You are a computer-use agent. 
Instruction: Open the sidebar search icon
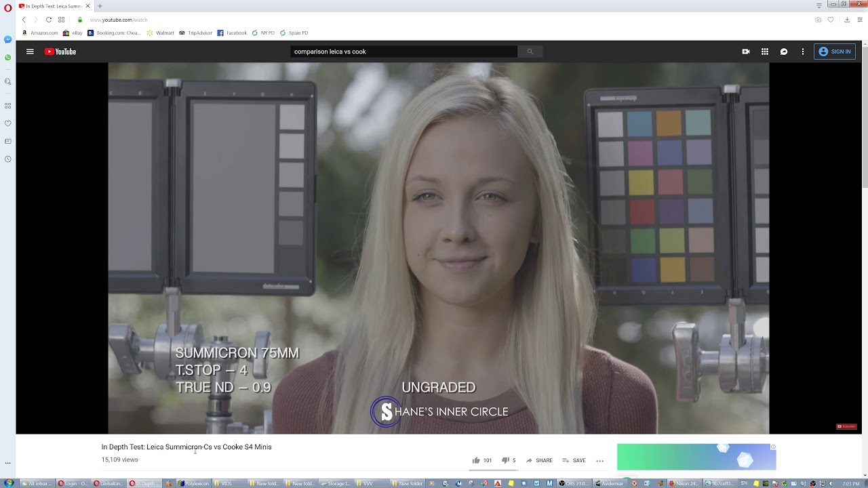click(x=7, y=81)
